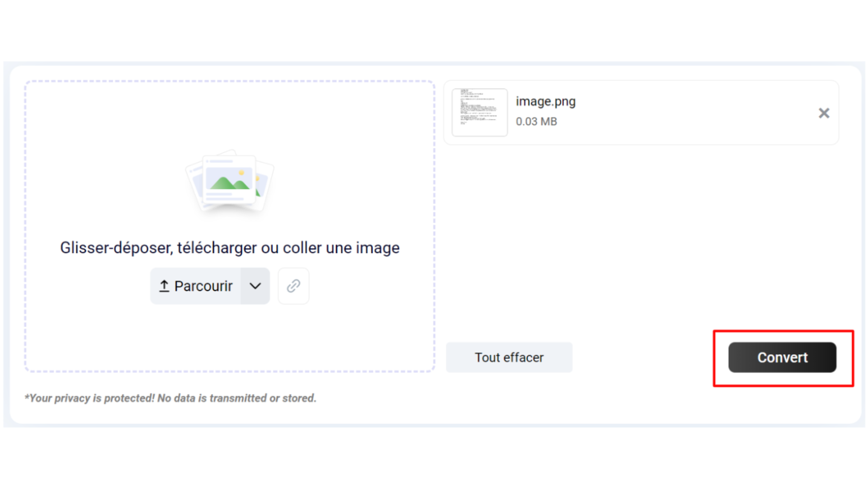
Task: Click the chain-link icon to paste an image URL
Action: pyautogui.click(x=293, y=286)
